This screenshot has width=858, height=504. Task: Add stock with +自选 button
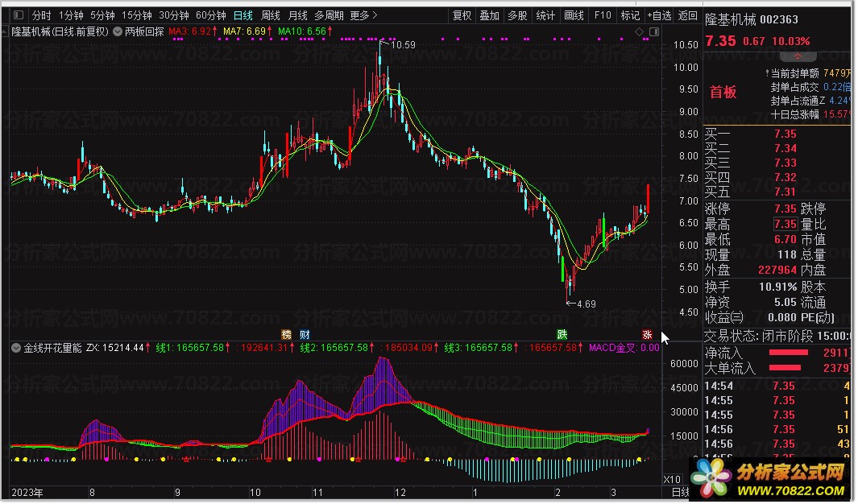659,15
